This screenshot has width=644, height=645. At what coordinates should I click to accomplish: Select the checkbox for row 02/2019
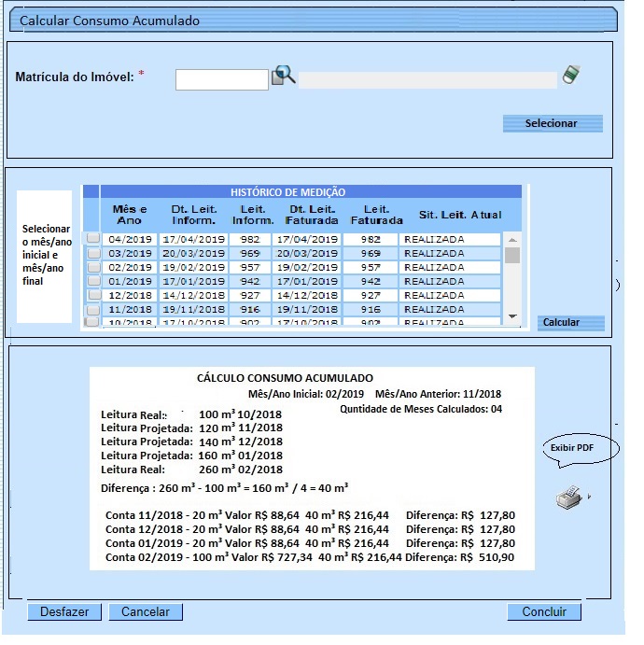pyautogui.click(x=93, y=267)
